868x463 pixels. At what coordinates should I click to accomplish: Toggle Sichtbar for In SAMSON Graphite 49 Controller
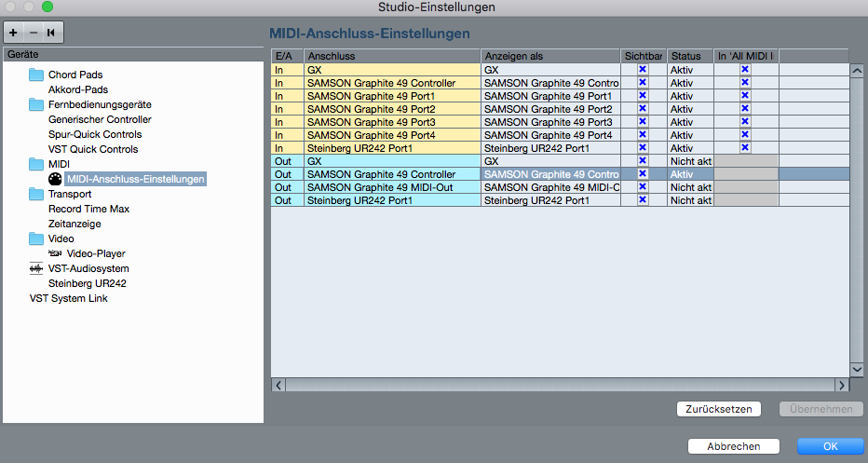coord(643,83)
